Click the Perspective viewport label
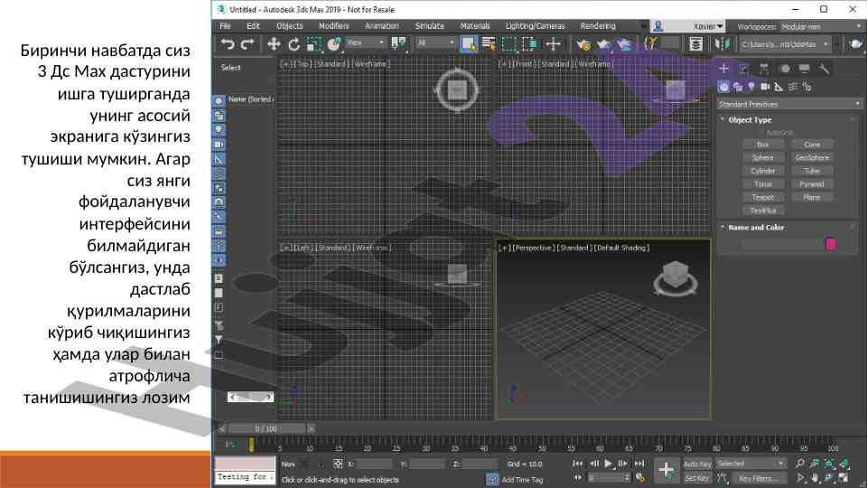The height and width of the screenshot is (488, 868). (533, 248)
